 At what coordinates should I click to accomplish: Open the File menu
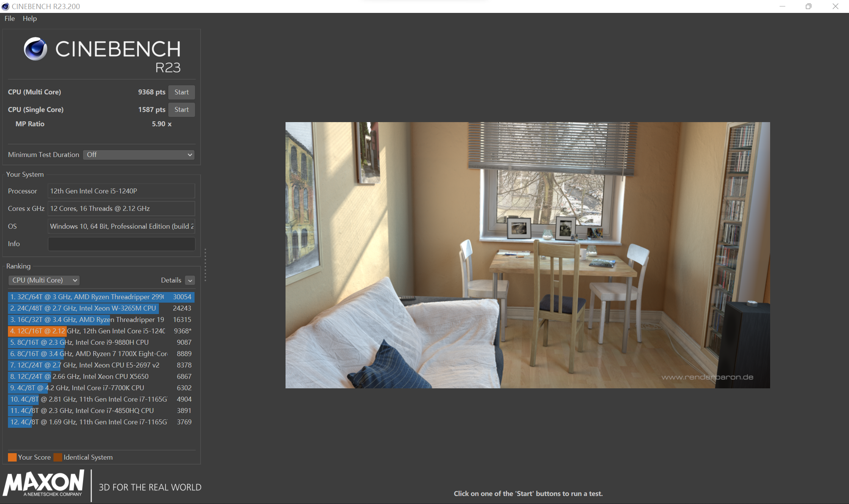[9, 19]
